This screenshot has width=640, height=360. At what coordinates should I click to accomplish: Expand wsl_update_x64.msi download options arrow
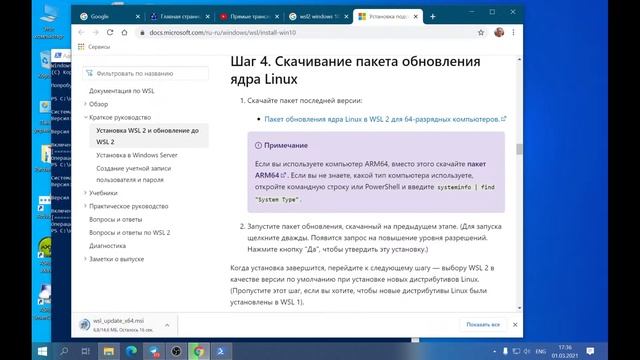click(167, 325)
